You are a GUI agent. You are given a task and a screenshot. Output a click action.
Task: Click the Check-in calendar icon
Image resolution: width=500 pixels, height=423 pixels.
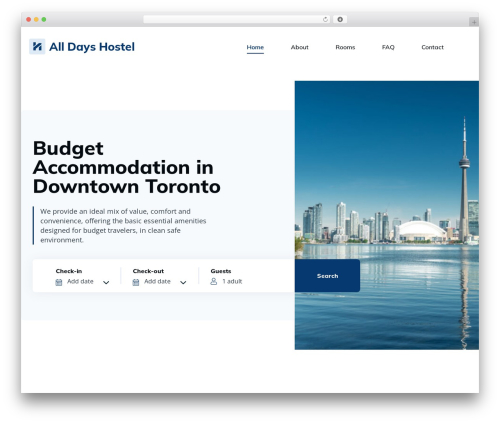click(x=59, y=282)
